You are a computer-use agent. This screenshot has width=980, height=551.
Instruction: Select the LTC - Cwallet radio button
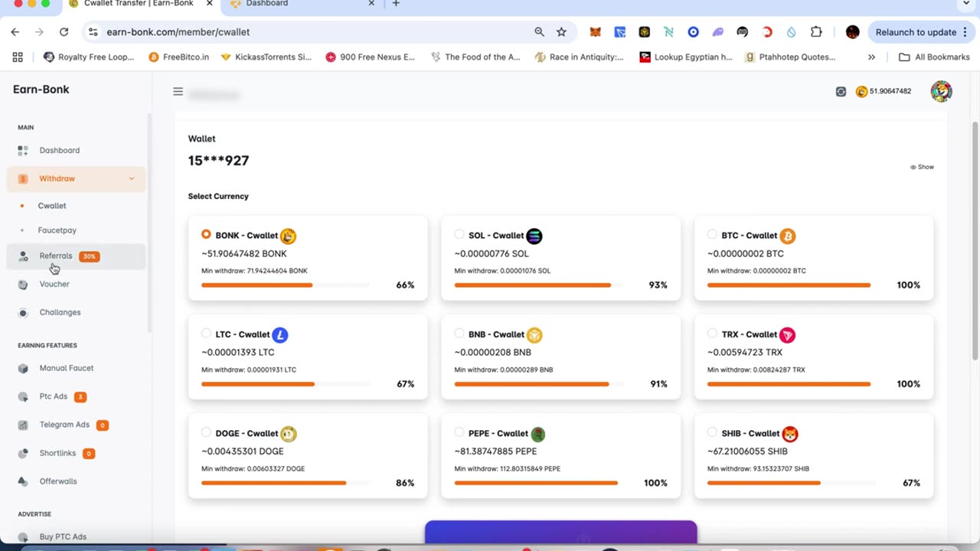coord(206,333)
